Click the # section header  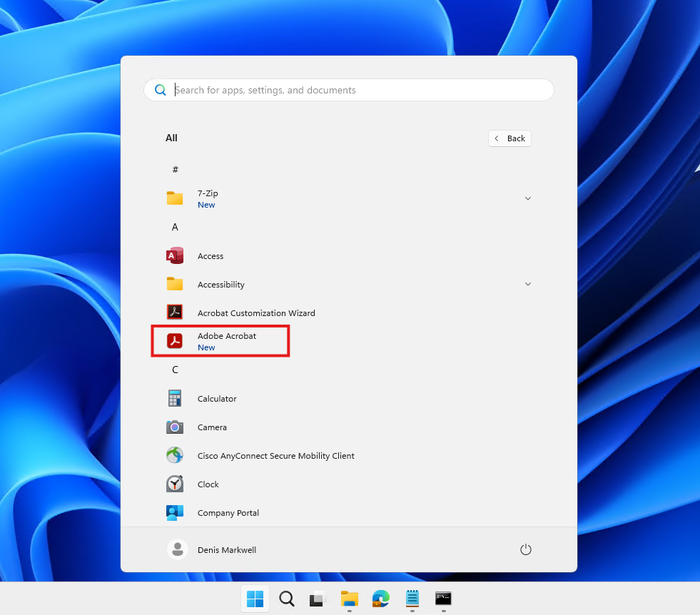pyautogui.click(x=175, y=170)
